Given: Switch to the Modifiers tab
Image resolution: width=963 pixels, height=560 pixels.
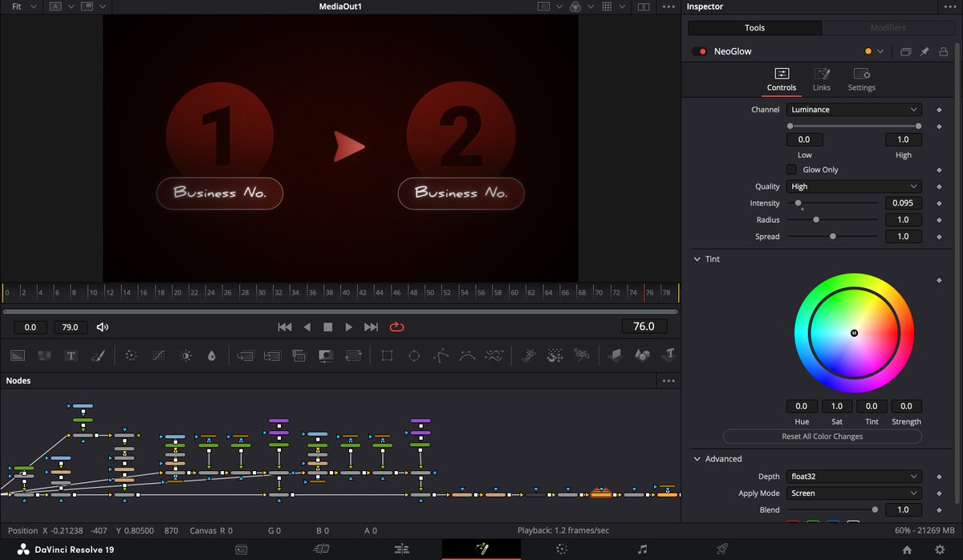Looking at the screenshot, I should pyautogui.click(x=888, y=28).
